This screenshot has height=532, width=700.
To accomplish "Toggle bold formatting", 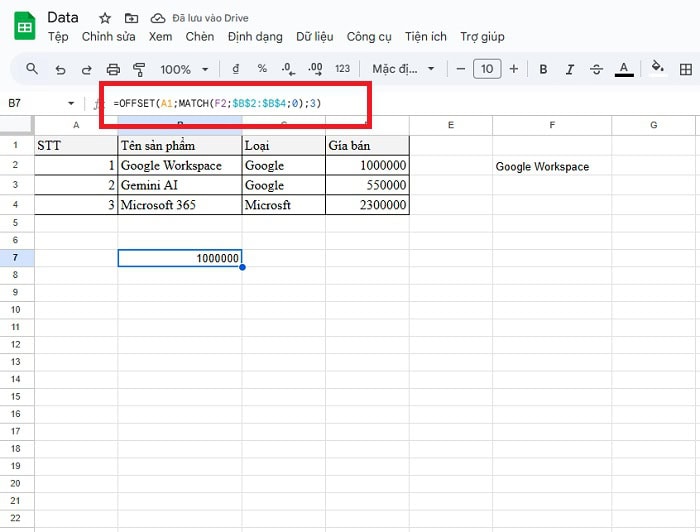I will pos(543,69).
